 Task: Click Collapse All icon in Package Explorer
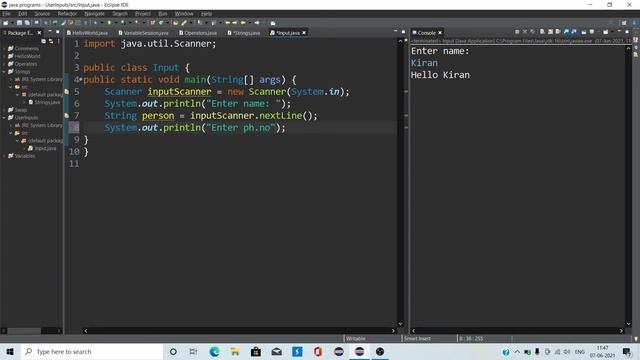coord(44,41)
